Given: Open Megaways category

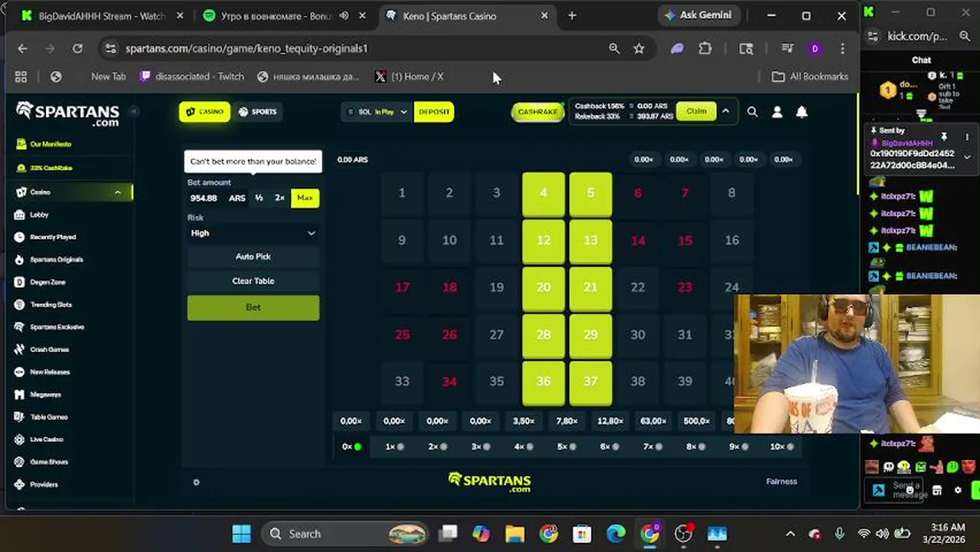Looking at the screenshot, I should click(44, 394).
